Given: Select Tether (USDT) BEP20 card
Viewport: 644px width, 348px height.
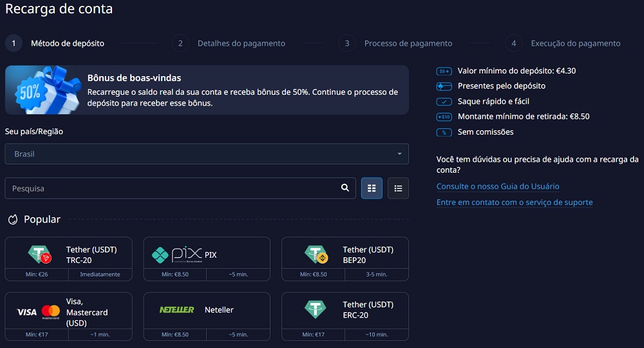Looking at the screenshot, I should (345, 259).
